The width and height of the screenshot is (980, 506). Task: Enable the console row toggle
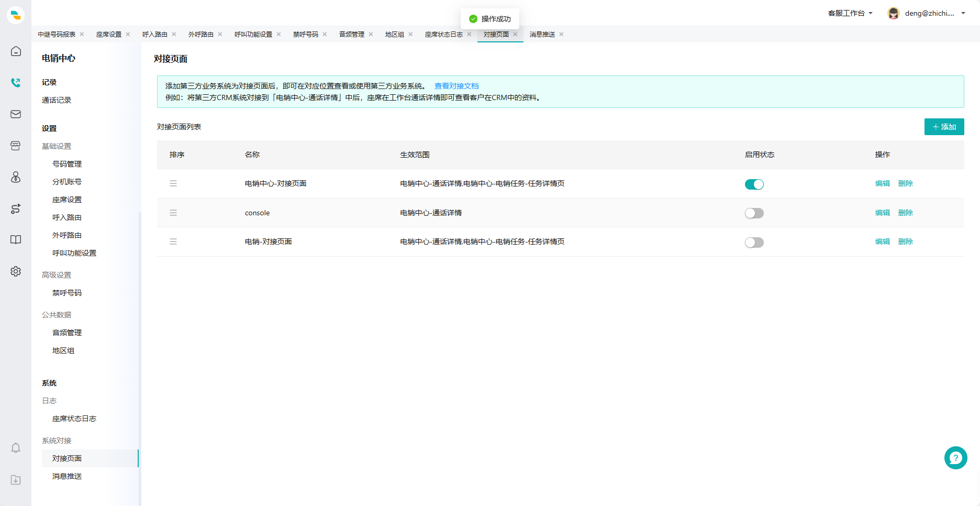coord(754,213)
